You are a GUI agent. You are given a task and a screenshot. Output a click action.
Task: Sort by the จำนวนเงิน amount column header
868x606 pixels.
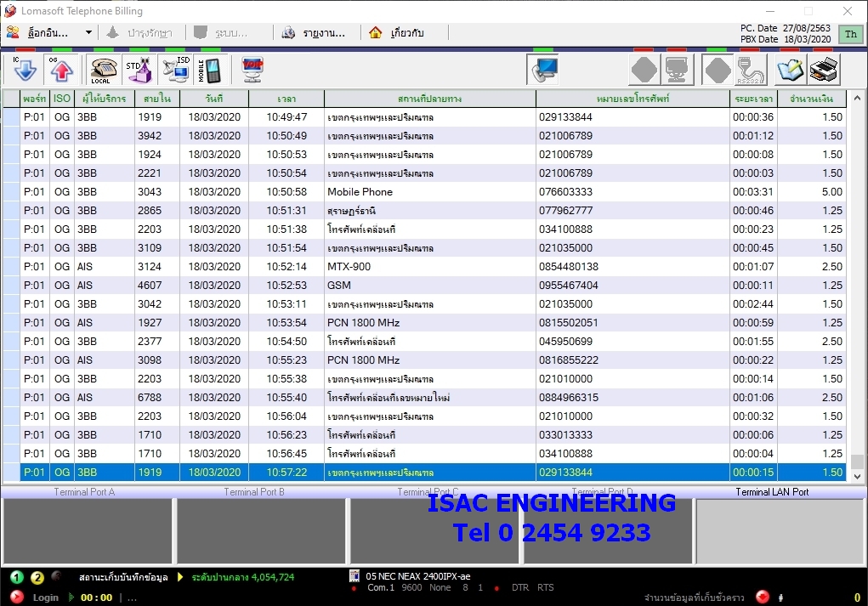(x=812, y=99)
